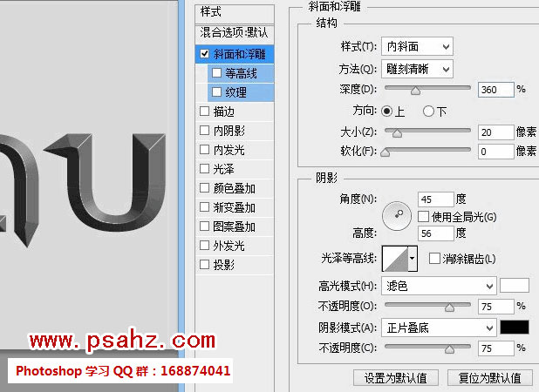The width and height of the screenshot is (539, 392).
Task: Expand the gloss contour picker arrow
Action: pyautogui.click(x=413, y=258)
